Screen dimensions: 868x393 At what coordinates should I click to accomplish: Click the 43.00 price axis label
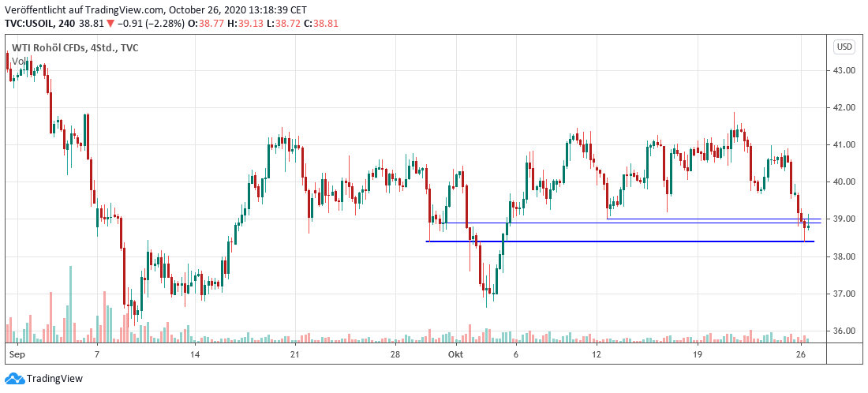coord(844,70)
